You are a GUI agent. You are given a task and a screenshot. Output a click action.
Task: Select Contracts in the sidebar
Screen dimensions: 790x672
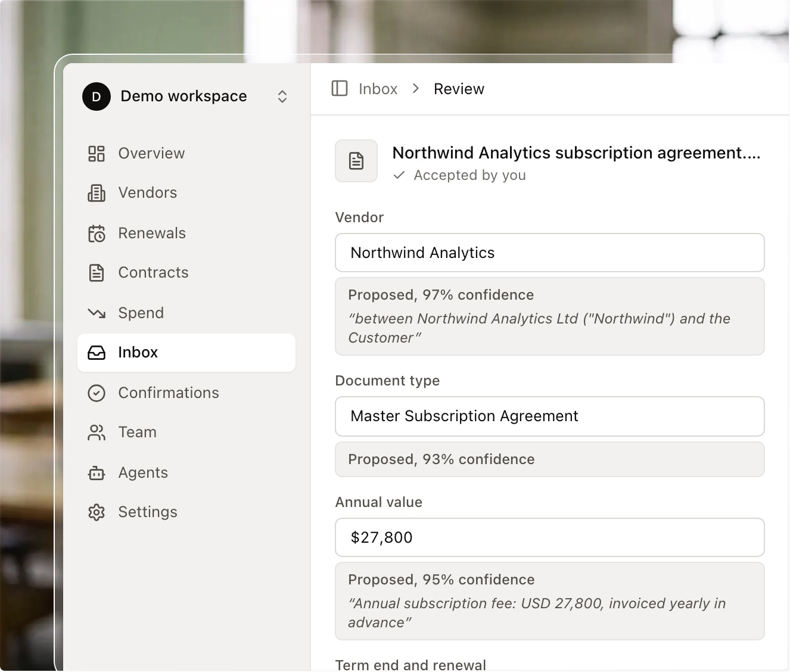(x=186, y=273)
